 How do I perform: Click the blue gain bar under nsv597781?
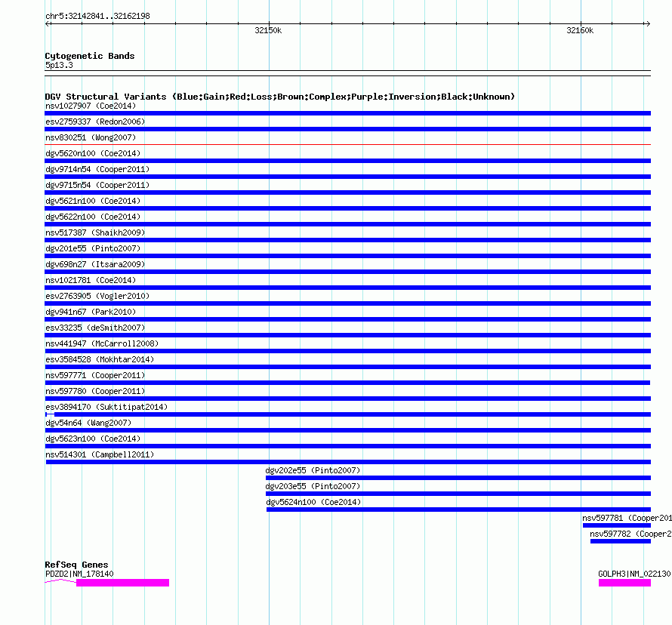coord(617,525)
